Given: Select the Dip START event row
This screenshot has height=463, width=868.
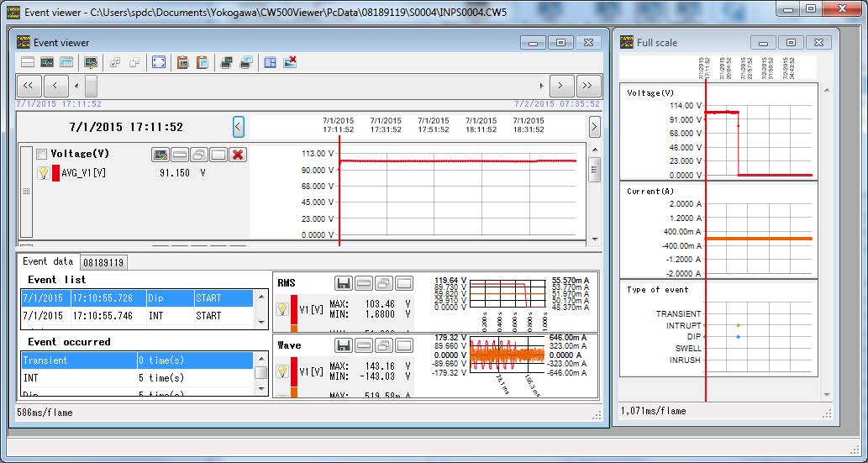Looking at the screenshot, I should click(x=137, y=298).
